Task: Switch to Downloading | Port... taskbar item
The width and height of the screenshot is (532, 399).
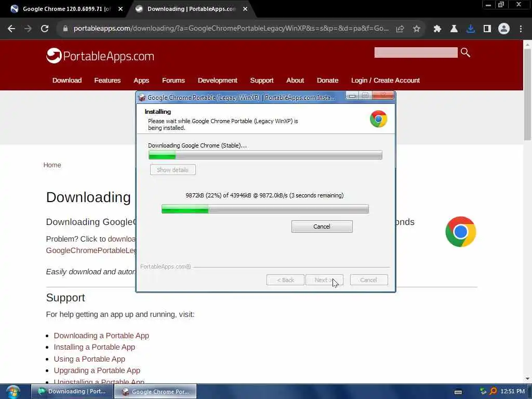Action: click(72, 392)
